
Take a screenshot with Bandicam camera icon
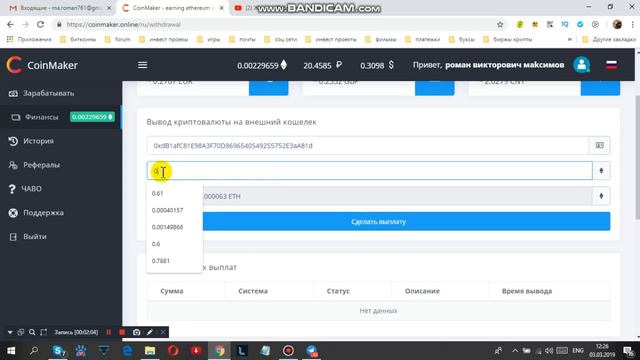[136, 332]
